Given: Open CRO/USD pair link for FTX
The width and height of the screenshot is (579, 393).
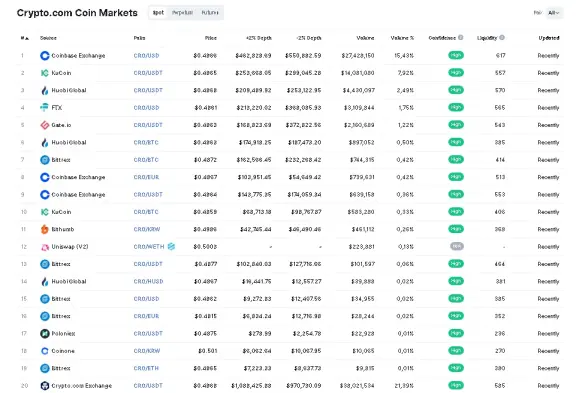Looking at the screenshot, I should click(x=146, y=108).
